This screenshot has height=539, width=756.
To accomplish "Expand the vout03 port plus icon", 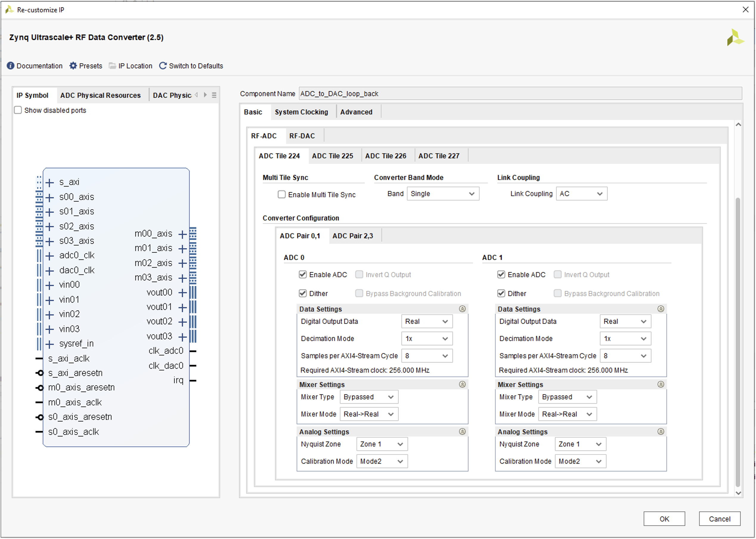I will (x=182, y=337).
